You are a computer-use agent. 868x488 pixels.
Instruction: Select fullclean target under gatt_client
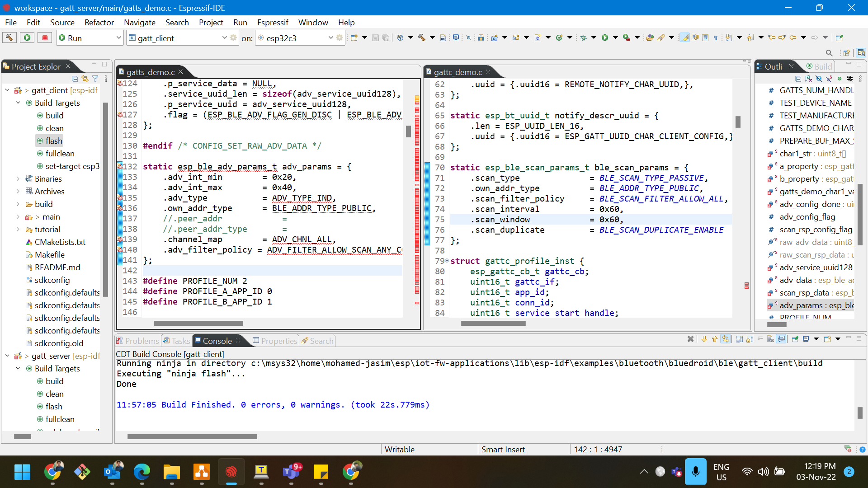pos(56,154)
